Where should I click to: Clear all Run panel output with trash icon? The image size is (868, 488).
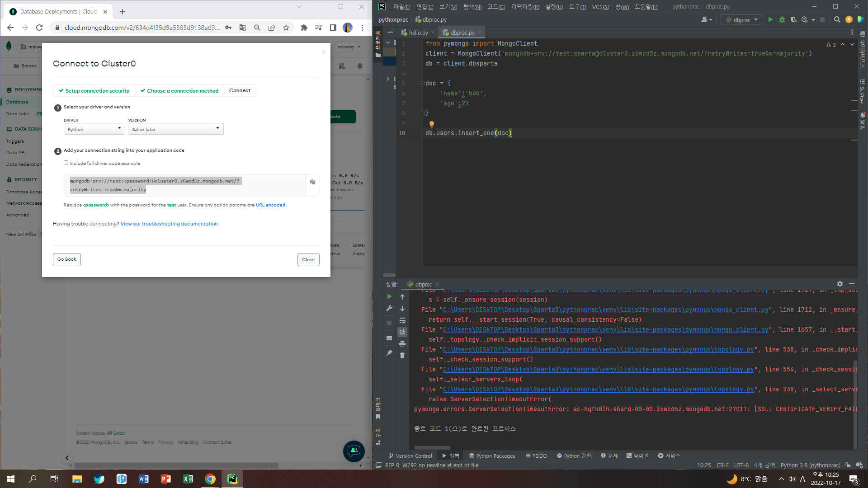tap(402, 356)
